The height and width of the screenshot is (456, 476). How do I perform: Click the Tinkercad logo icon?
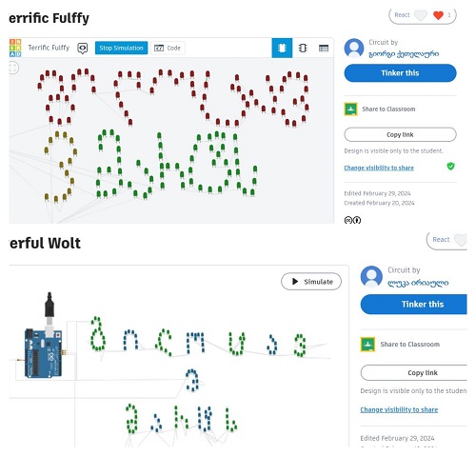pos(15,48)
